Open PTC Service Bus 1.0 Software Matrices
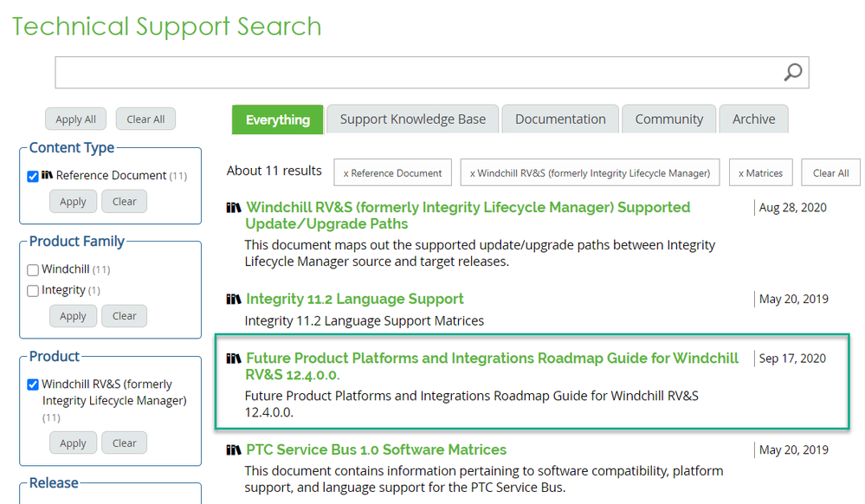 pos(376,449)
